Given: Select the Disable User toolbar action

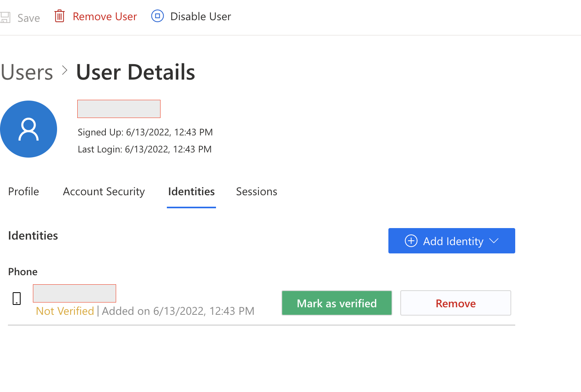Looking at the screenshot, I should (x=201, y=16).
